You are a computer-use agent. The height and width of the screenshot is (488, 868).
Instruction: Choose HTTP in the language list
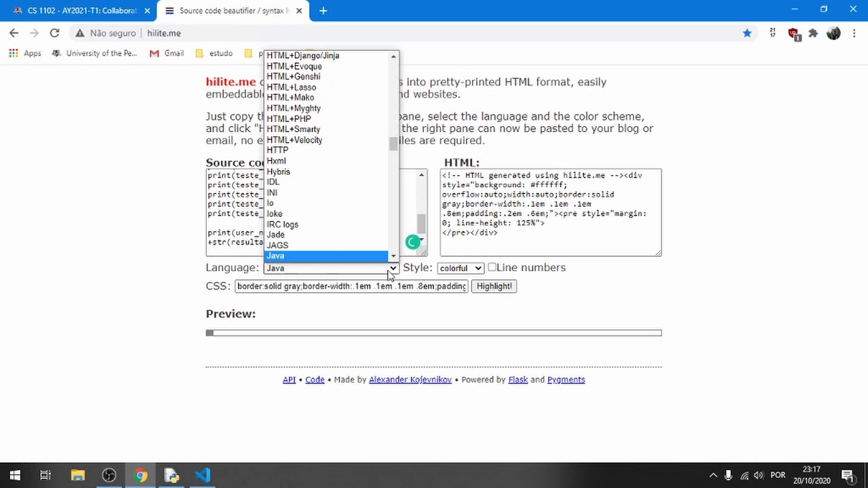[x=326, y=150]
